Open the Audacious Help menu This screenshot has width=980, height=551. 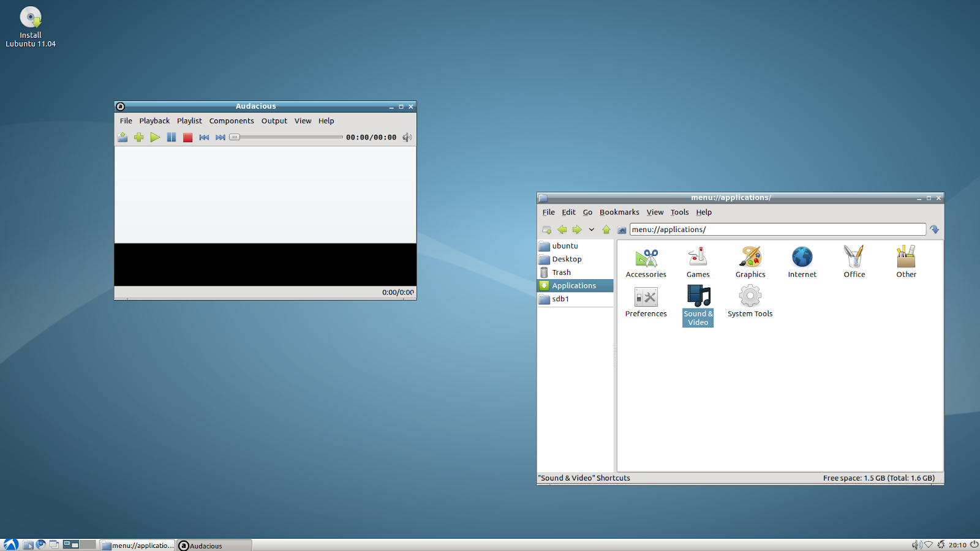click(326, 121)
